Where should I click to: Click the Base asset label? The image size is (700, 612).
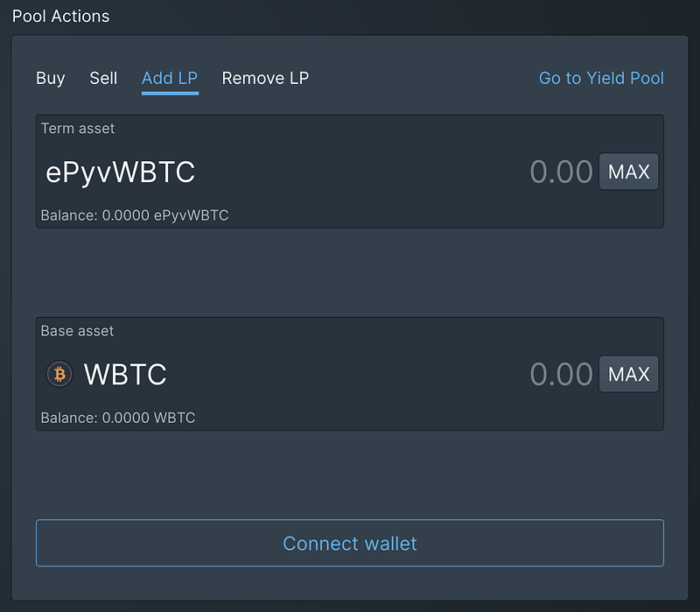pyautogui.click(x=77, y=331)
